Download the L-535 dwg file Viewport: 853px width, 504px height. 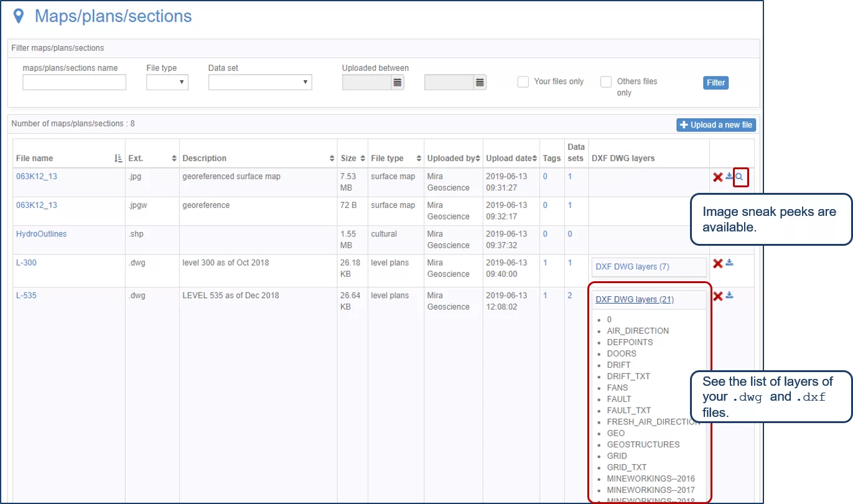click(729, 296)
